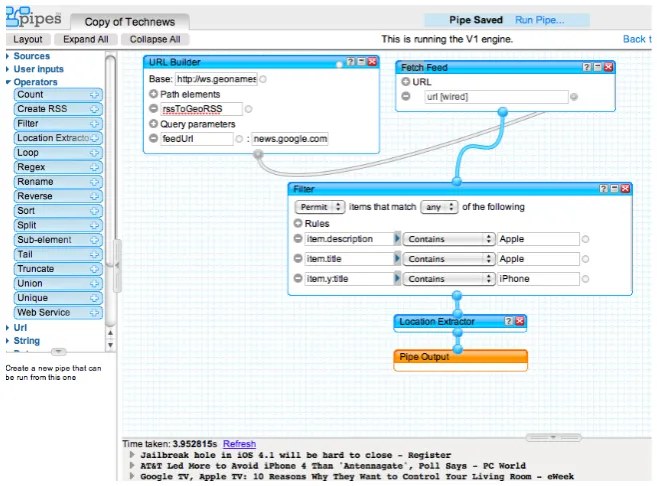Viewport: 657px width, 486px height.
Task: Click the sidebar scroll down arrow
Action: 110,345
